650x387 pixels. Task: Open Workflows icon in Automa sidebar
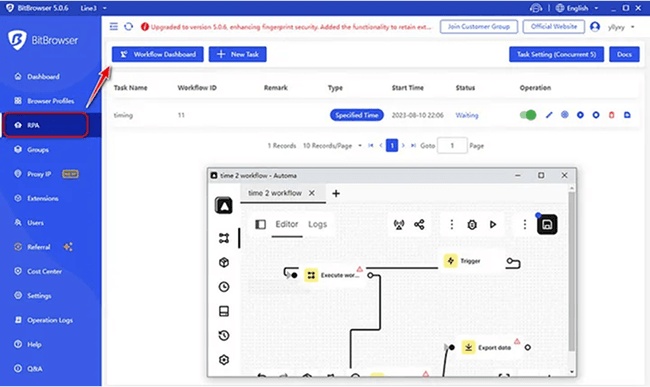[224, 238]
